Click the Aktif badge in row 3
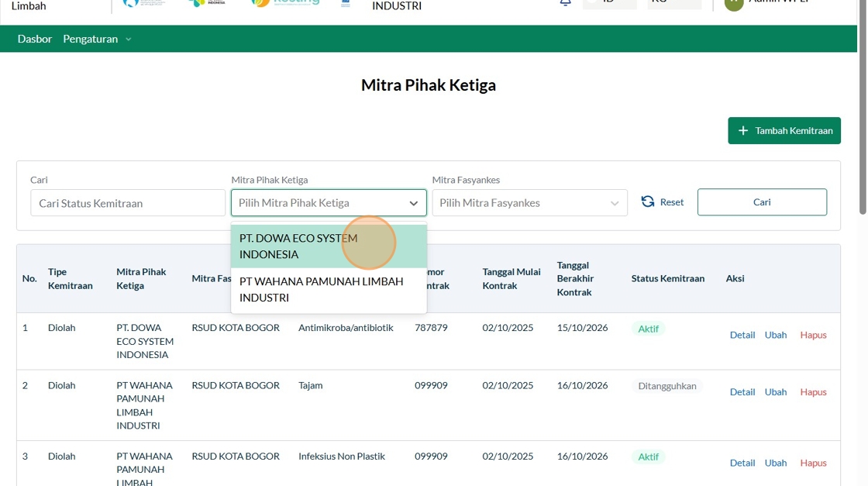 point(648,457)
